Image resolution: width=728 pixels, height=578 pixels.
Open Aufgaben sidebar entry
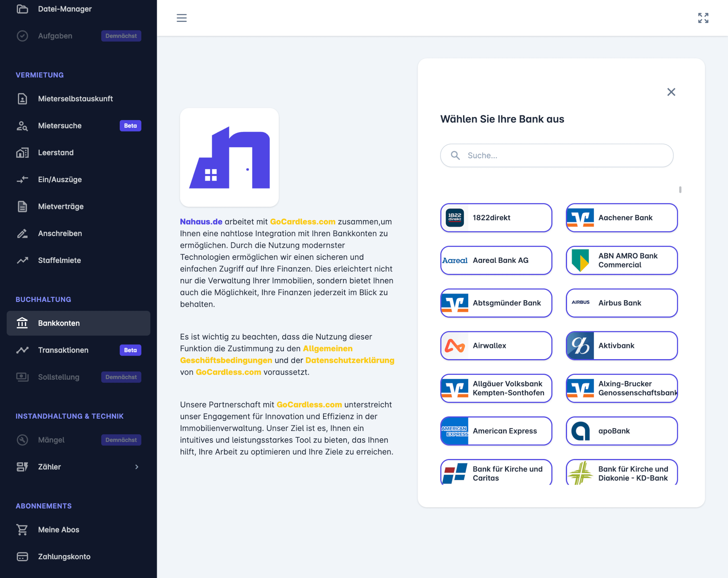78,36
